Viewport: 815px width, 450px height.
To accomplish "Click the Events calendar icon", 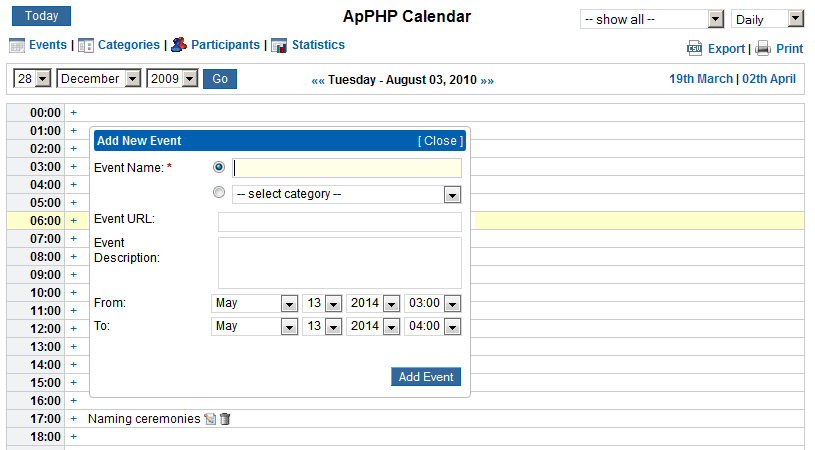I will point(17,46).
